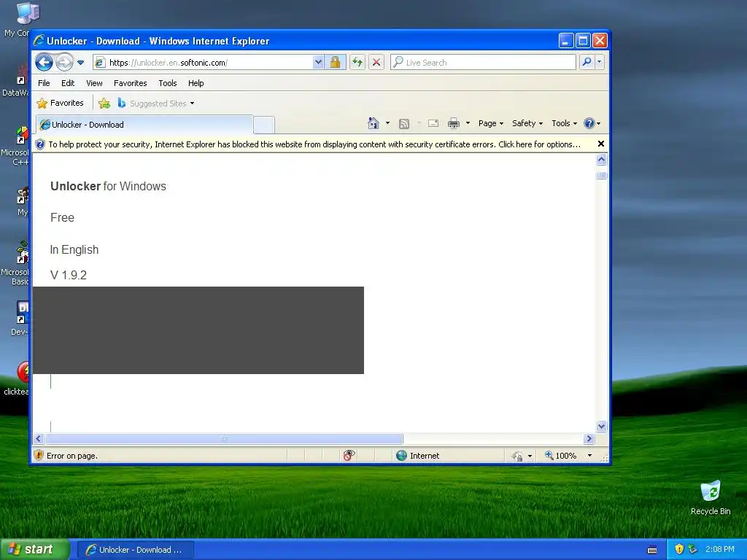Click the RSS feeds icon
The height and width of the screenshot is (560, 747).
(x=404, y=124)
